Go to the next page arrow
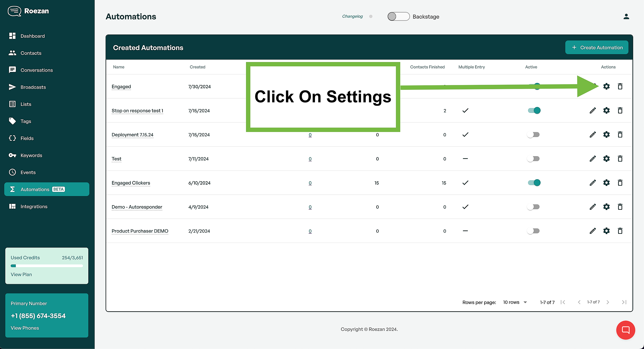The height and width of the screenshot is (349, 644). point(608,302)
